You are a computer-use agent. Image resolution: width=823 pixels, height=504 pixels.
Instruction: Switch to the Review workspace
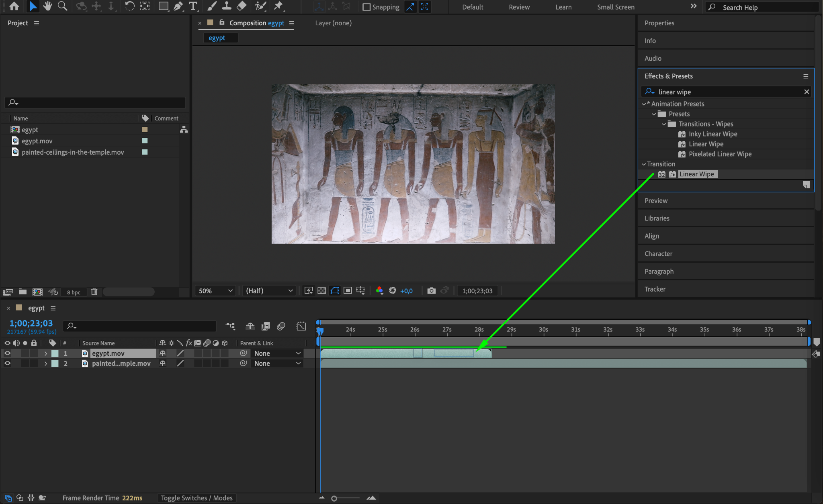[519, 7]
